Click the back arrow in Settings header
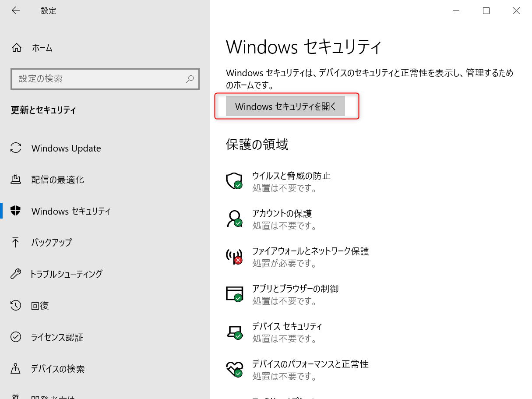Viewport: 532px width, 399px height. (16, 11)
